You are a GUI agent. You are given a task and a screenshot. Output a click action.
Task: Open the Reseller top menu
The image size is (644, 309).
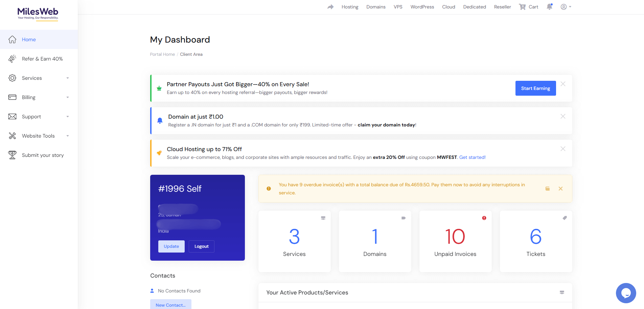[502, 7]
